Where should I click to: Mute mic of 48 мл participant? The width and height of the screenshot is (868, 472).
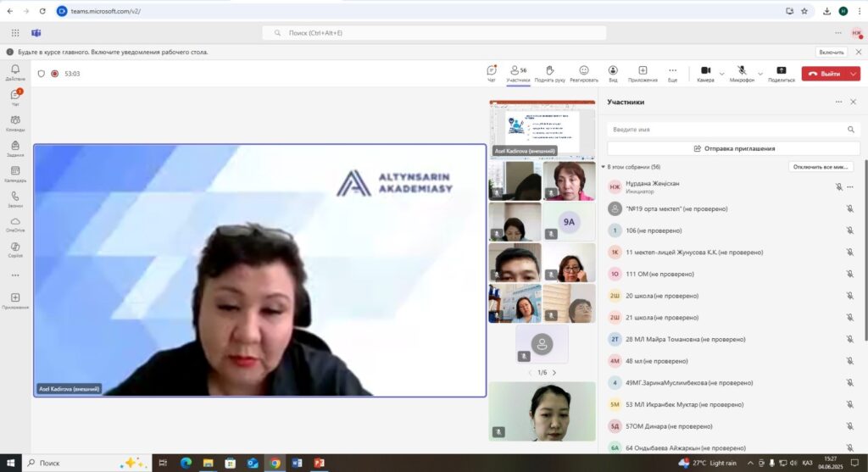(849, 361)
